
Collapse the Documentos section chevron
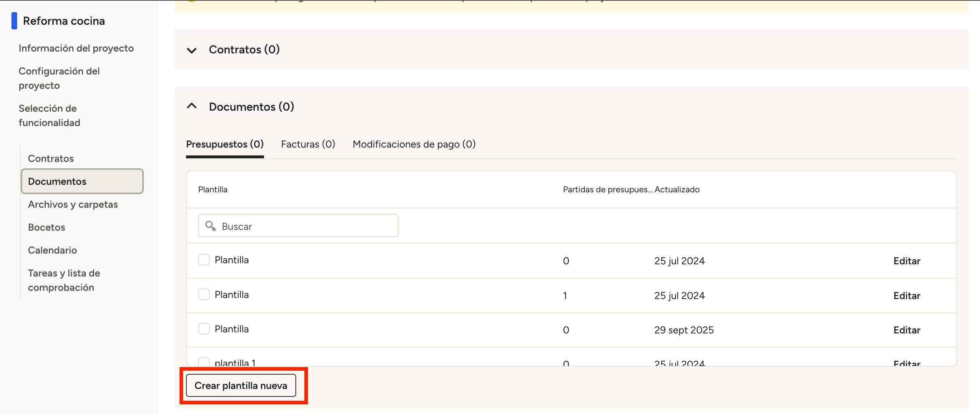[x=192, y=106]
